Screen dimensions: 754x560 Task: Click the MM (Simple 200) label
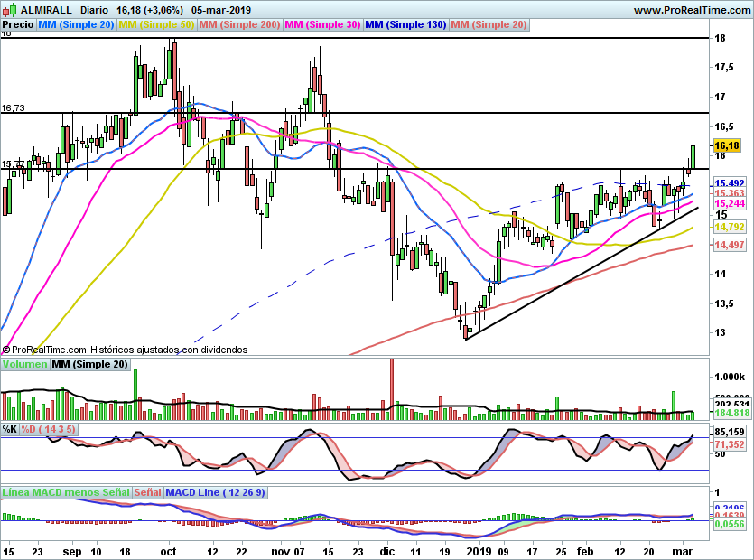pos(239,24)
